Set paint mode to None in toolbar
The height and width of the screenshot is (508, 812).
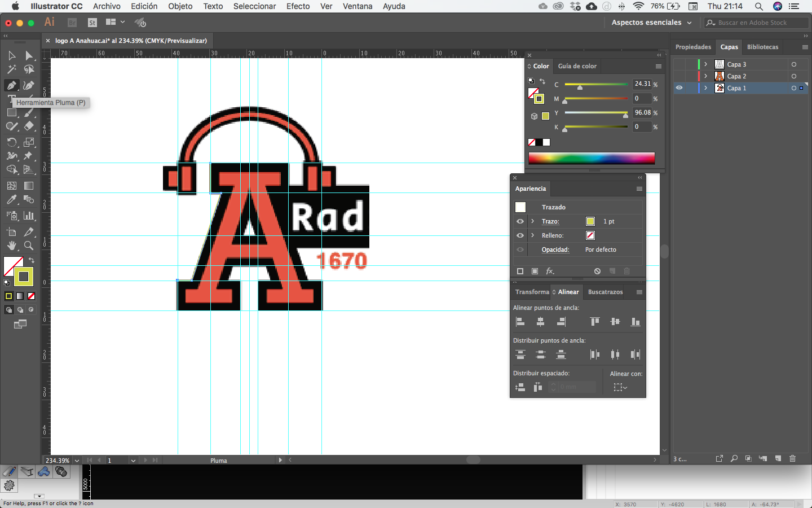[31, 296]
